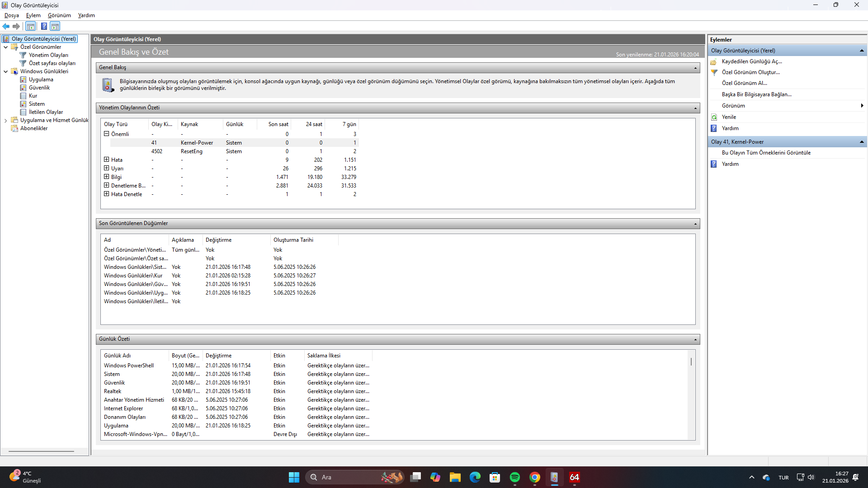Select Özet sayfası olayları view
Screen dimensions: 868x488
pos(52,63)
